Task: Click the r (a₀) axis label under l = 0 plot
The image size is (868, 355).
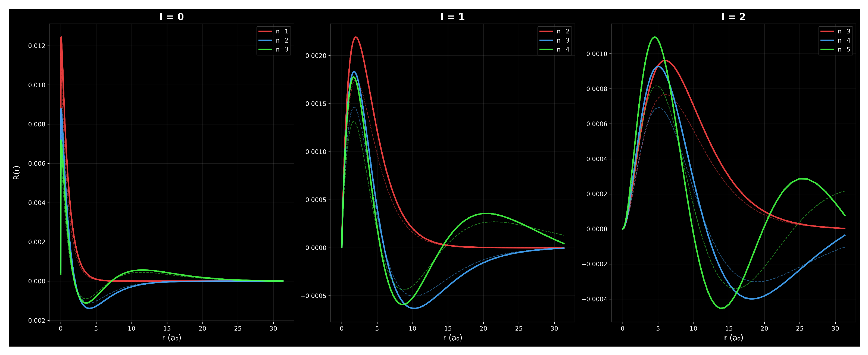Action: tap(172, 338)
